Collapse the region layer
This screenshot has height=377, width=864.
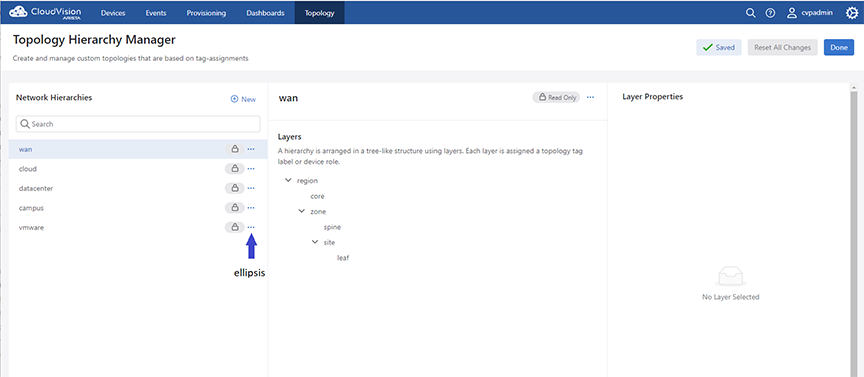(x=288, y=180)
